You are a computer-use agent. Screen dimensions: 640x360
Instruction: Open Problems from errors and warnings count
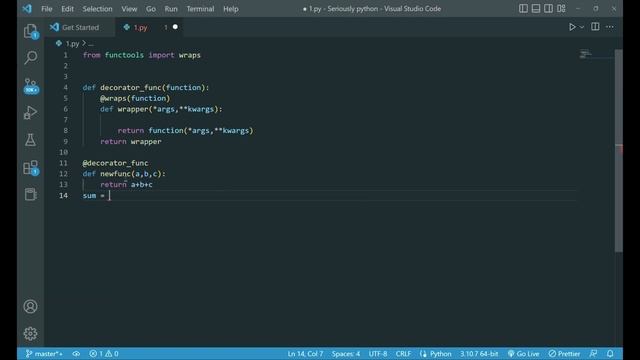pyautogui.click(x=104, y=353)
